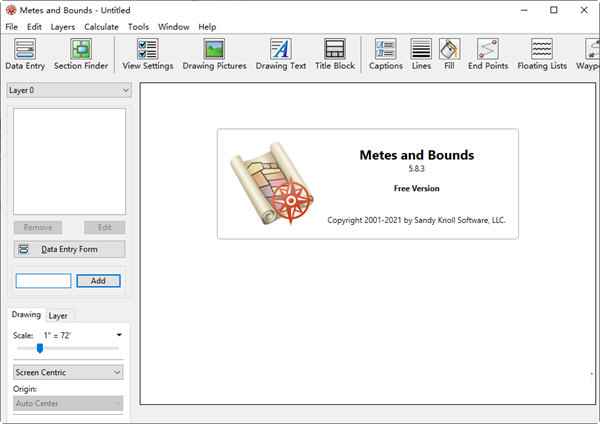Image resolution: width=600 pixels, height=424 pixels.
Task: Open the Data Entry toolbar icon
Action: (x=25, y=54)
